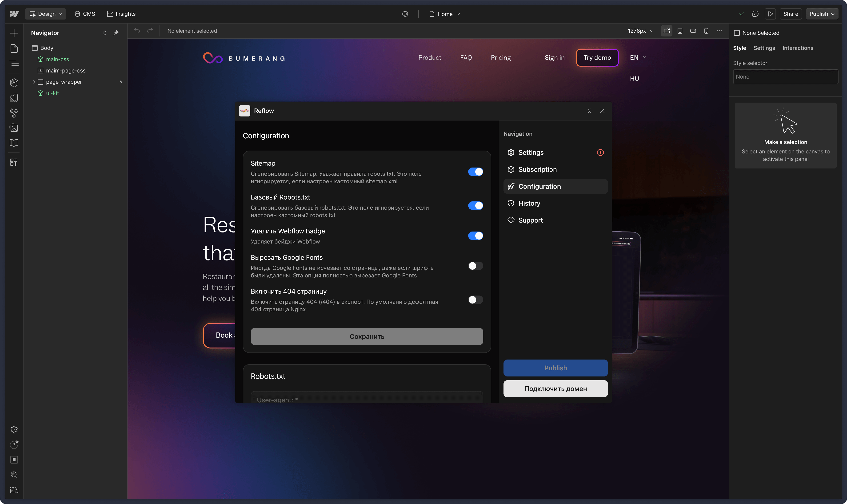Open the Pages panel icon
Viewport: 847px width, 504px height.
coord(14,48)
